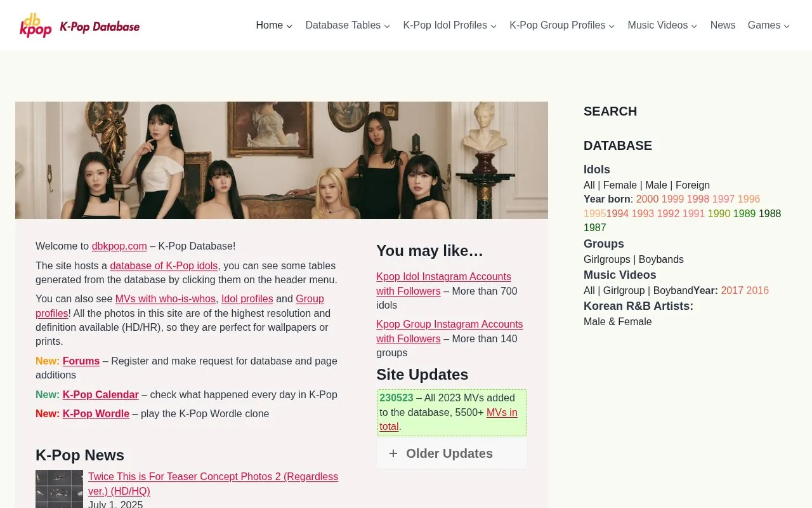The image size is (812, 508).
Task: Open the Twice teaser news thumbnail
Action: pyautogui.click(x=59, y=489)
